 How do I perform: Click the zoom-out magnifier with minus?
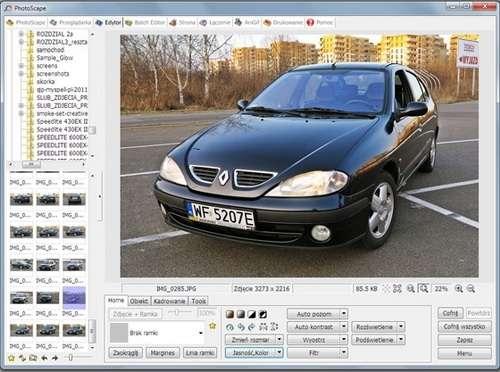pyautogui.click(x=471, y=289)
